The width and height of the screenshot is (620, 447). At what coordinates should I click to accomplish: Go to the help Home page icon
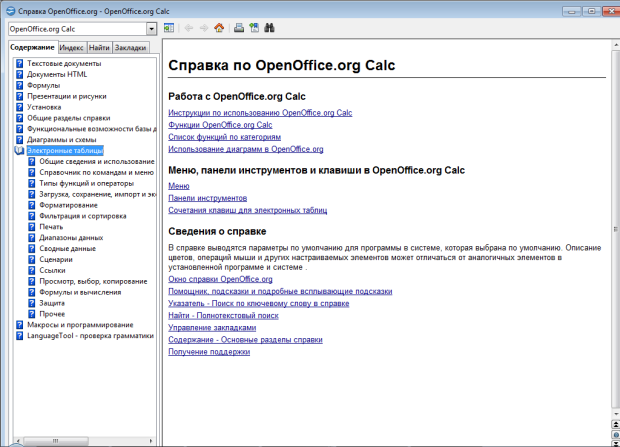coord(219,28)
